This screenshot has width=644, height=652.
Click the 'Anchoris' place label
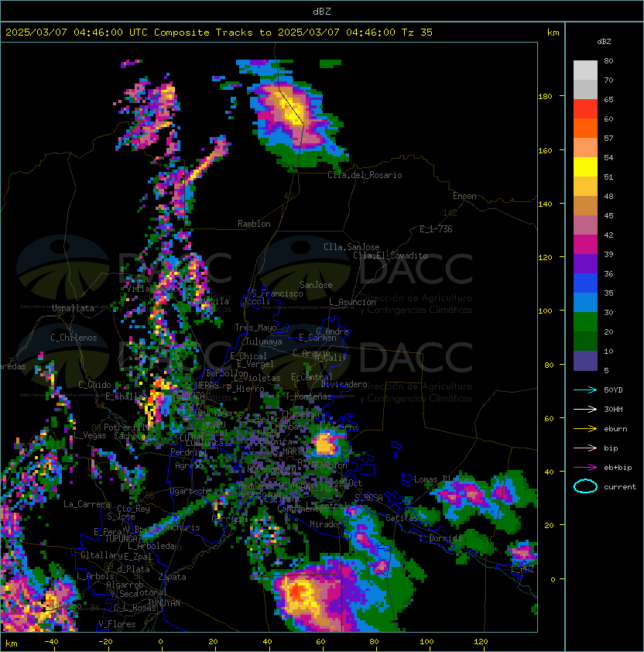[181, 527]
